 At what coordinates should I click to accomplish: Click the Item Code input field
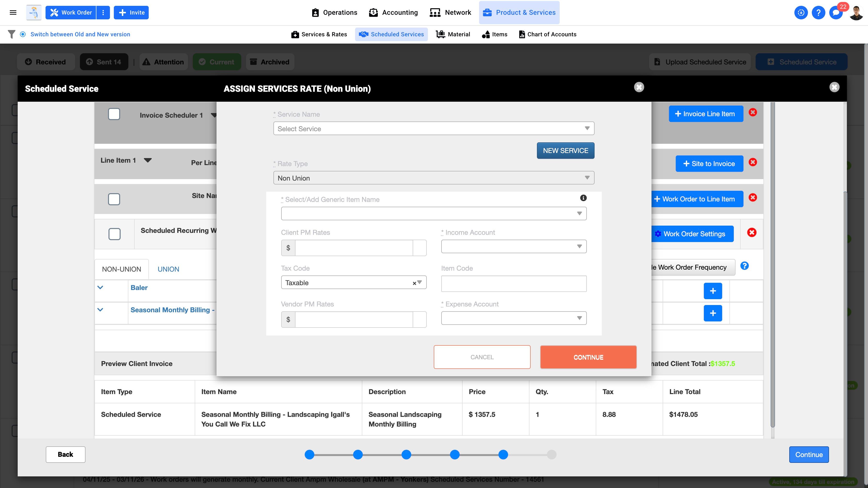(513, 283)
